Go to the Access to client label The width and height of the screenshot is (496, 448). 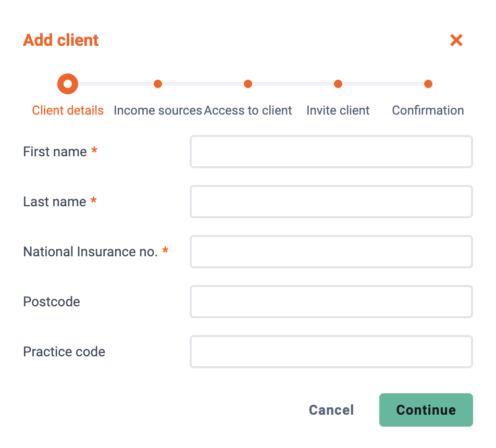248,110
